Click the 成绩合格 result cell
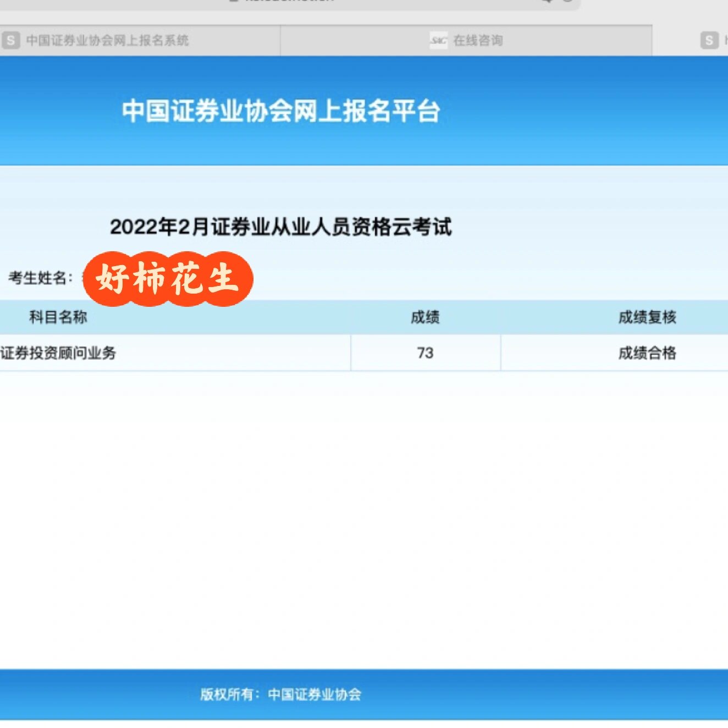Screen dimensions: 728x728 (647, 353)
